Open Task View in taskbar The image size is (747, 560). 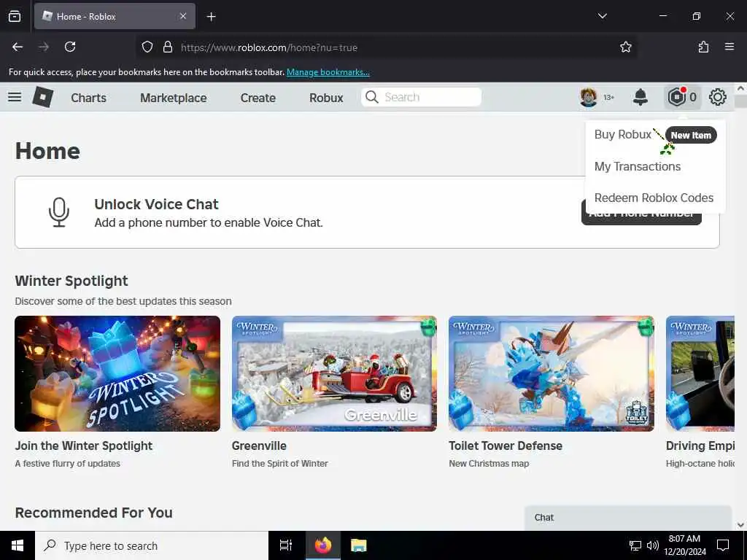coord(286,545)
